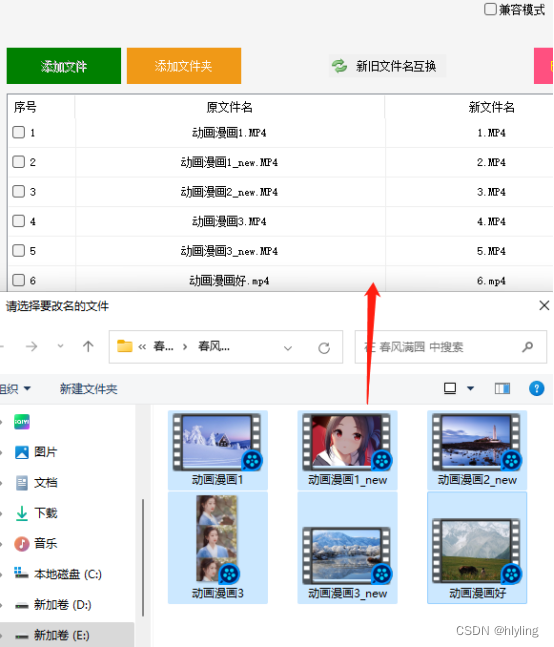Tick the checkbox for row 1
554x647 pixels.
19,132
